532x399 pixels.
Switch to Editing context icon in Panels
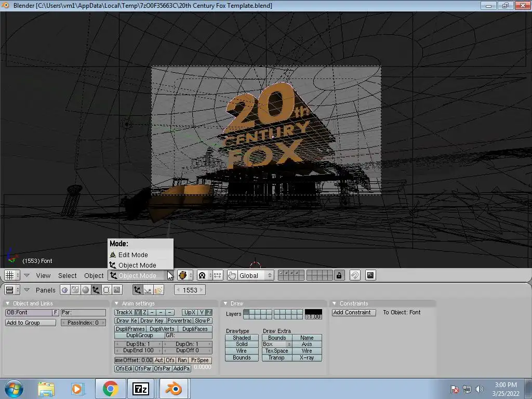[x=107, y=290]
